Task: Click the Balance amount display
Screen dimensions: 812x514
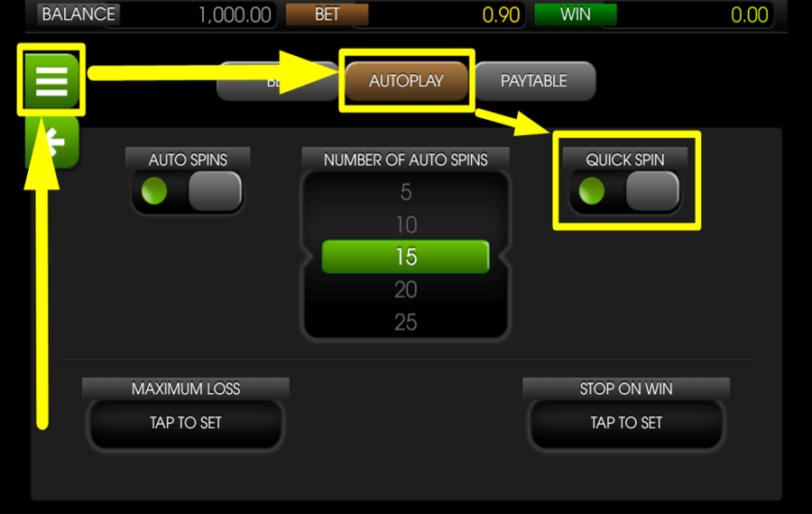Action: pos(235,14)
